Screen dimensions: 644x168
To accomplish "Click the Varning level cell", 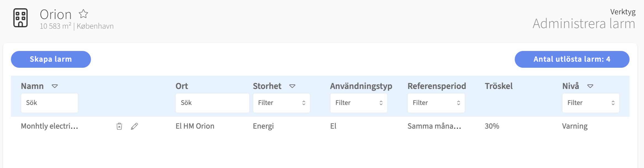I will pos(575,126).
